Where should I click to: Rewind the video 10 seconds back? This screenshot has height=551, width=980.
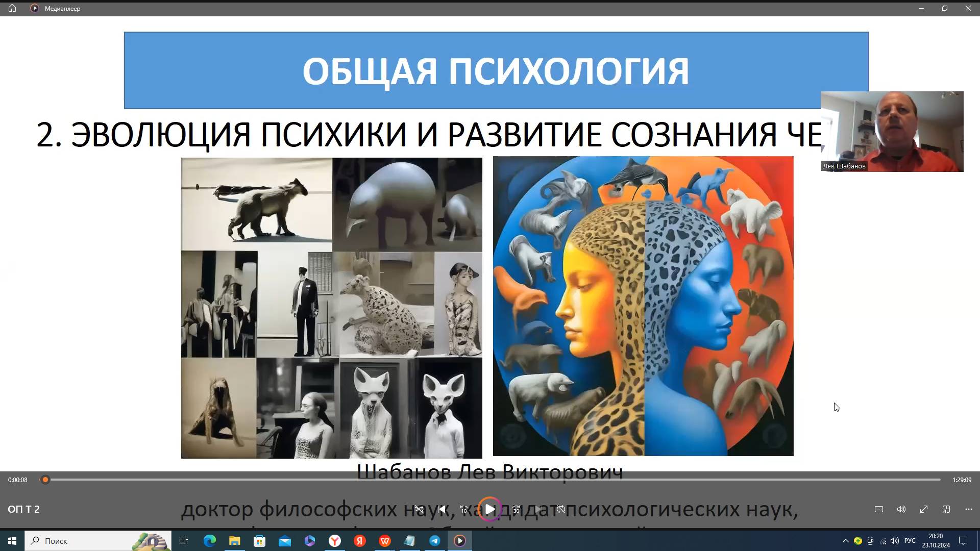tap(463, 509)
